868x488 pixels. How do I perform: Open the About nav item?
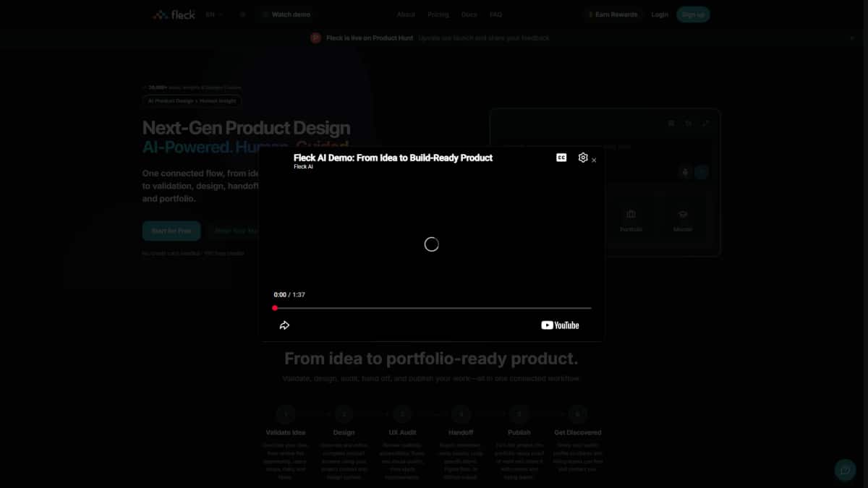[x=406, y=14]
